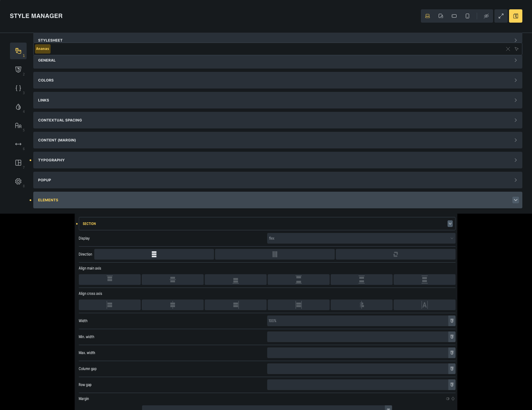Image resolution: width=532 pixels, height=410 pixels.
Task: Open the settings gear sidebar panel
Action: click(x=18, y=181)
